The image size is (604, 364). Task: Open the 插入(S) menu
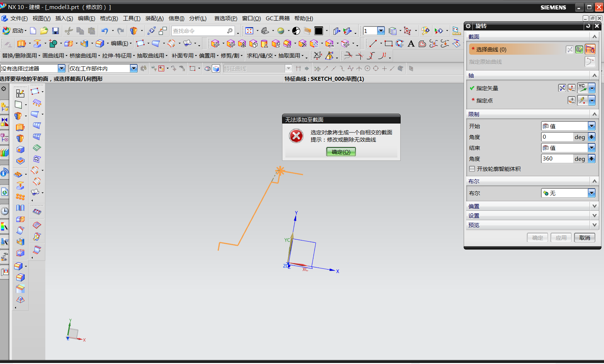tap(64, 18)
